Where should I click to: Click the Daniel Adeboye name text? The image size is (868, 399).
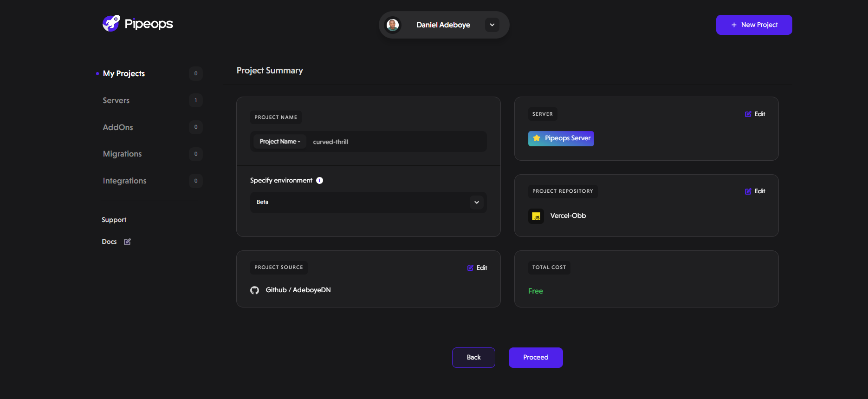click(x=443, y=25)
